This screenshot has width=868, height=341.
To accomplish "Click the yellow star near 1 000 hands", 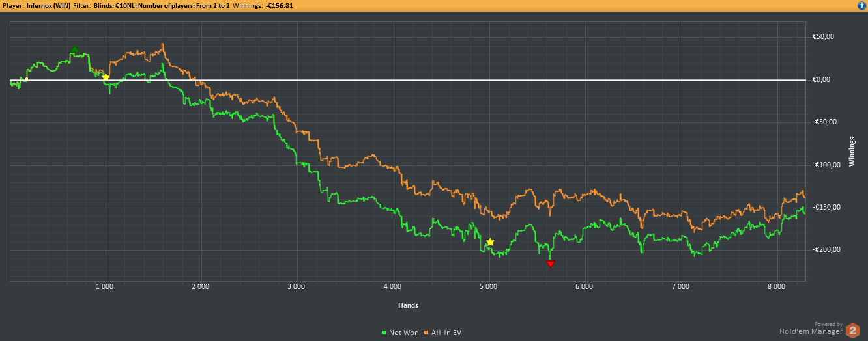I will pyautogui.click(x=106, y=77).
